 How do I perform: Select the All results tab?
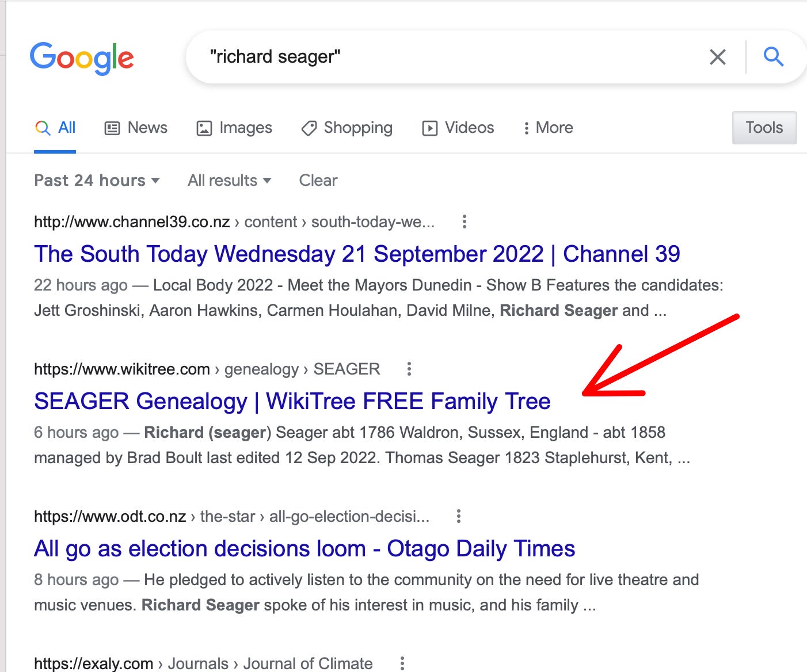click(x=55, y=128)
